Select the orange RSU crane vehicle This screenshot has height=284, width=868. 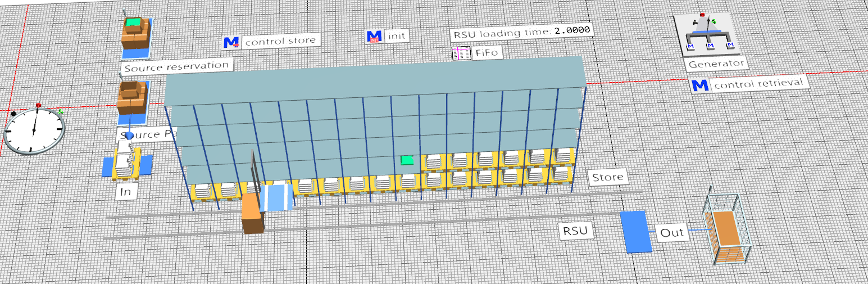tap(252, 214)
